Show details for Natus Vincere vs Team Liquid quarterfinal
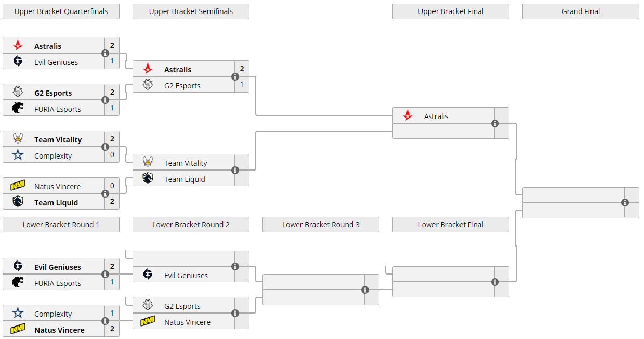 point(105,194)
